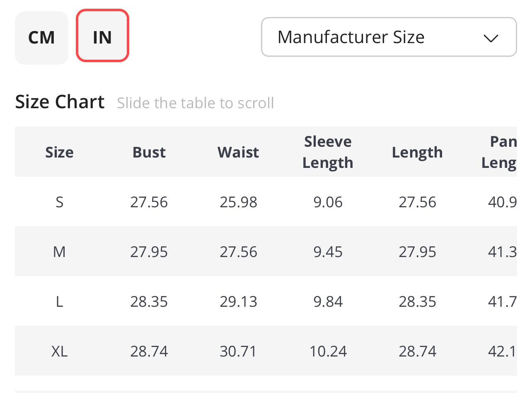Click the Waist column header
This screenshot has height=393, width=532.
(238, 152)
